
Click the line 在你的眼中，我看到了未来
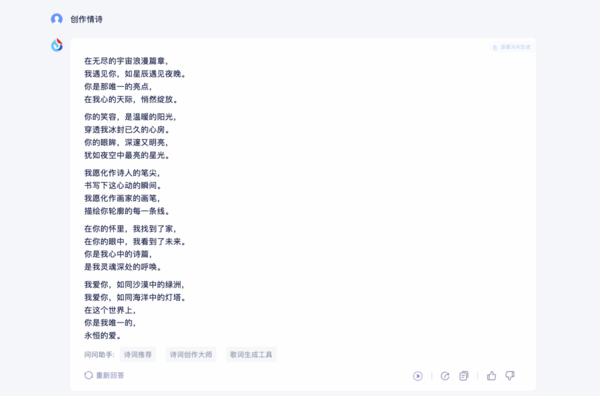tap(135, 242)
